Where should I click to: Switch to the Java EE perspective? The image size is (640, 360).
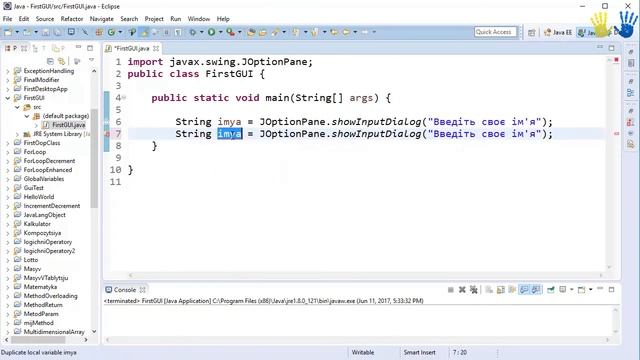point(558,32)
